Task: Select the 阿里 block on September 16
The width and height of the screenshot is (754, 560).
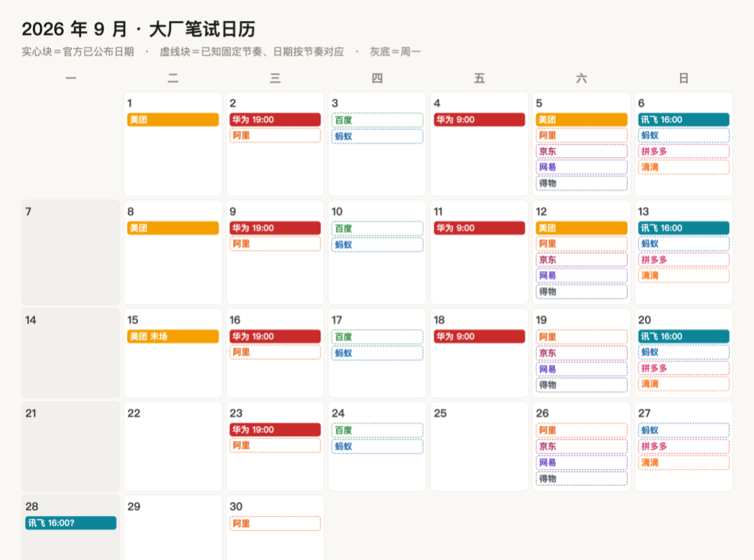Action: click(275, 352)
